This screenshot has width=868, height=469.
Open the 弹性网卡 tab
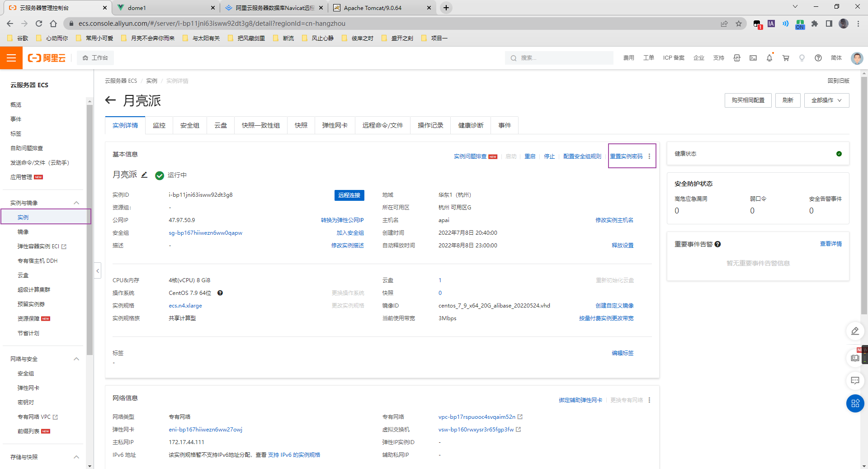click(335, 125)
